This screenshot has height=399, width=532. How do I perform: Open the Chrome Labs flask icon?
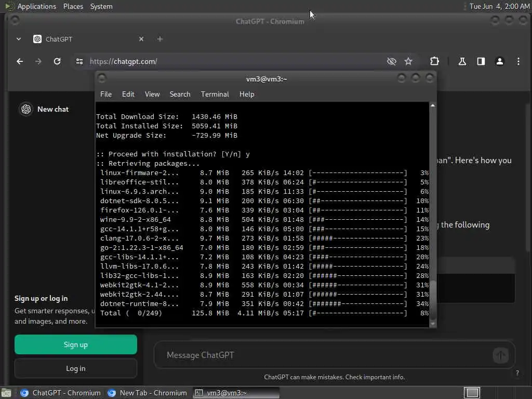click(462, 61)
